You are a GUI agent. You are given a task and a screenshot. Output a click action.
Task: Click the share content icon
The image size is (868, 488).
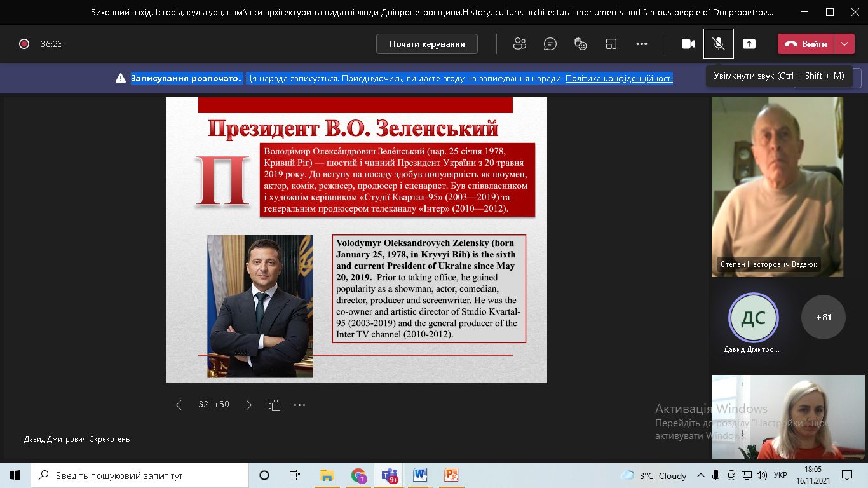point(749,44)
